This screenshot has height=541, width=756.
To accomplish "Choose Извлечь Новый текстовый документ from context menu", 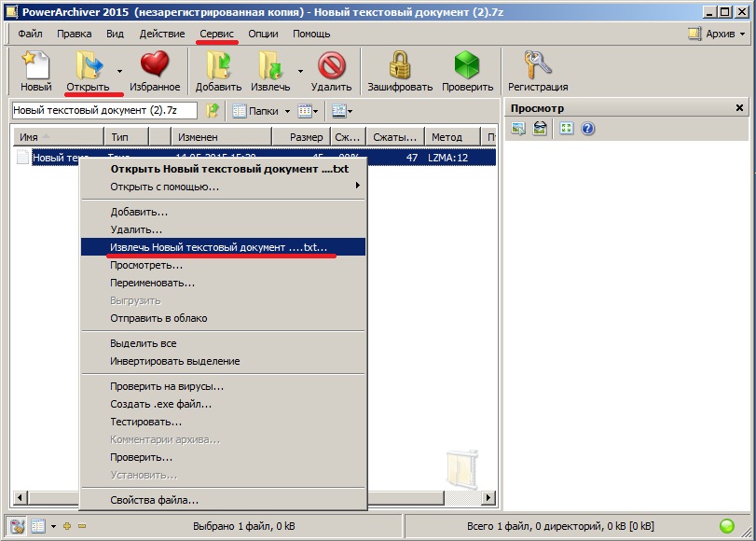I will [x=218, y=247].
